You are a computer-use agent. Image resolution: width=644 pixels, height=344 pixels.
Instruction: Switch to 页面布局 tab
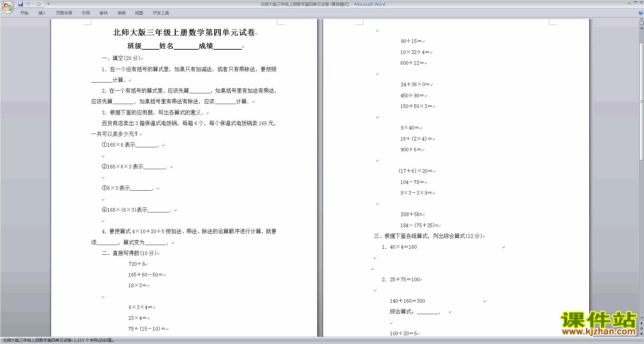point(64,13)
